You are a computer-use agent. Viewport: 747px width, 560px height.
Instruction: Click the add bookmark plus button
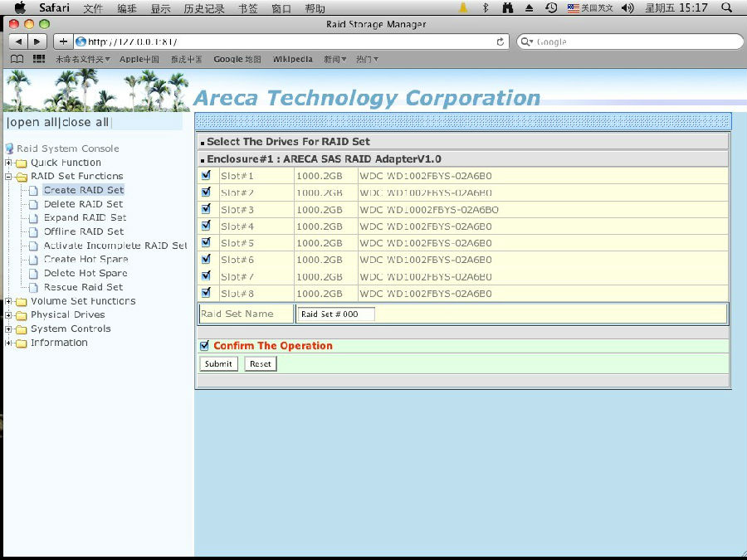coord(63,41)
